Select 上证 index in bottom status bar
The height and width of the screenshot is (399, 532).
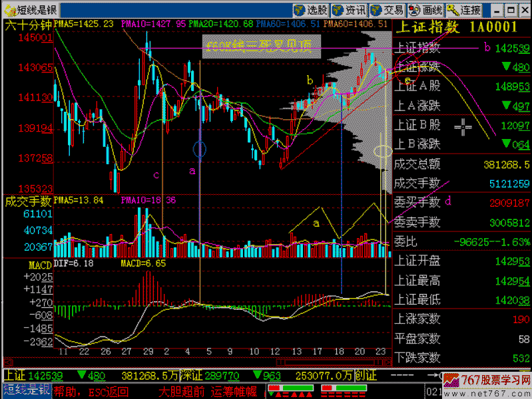click(15, 376)
